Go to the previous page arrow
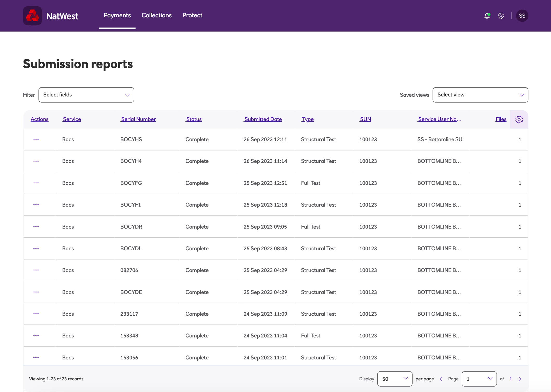Viewport: 551px width, 392px height. point(441,379)
